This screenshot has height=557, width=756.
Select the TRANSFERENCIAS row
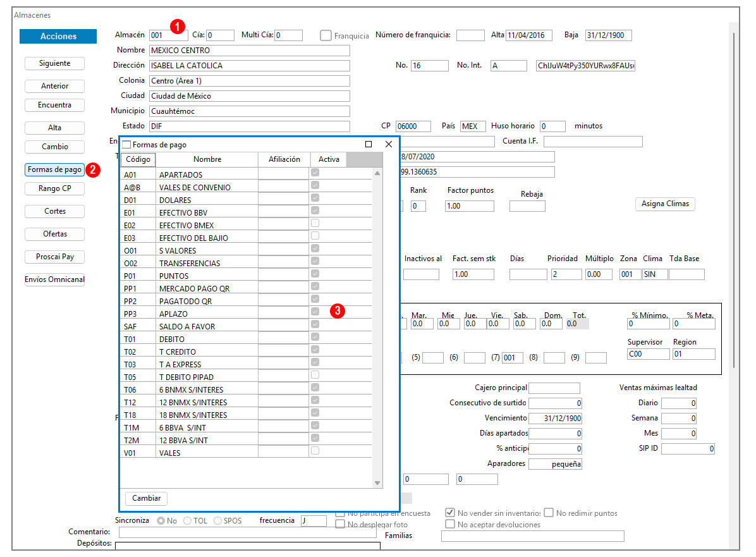coord(246,263)
